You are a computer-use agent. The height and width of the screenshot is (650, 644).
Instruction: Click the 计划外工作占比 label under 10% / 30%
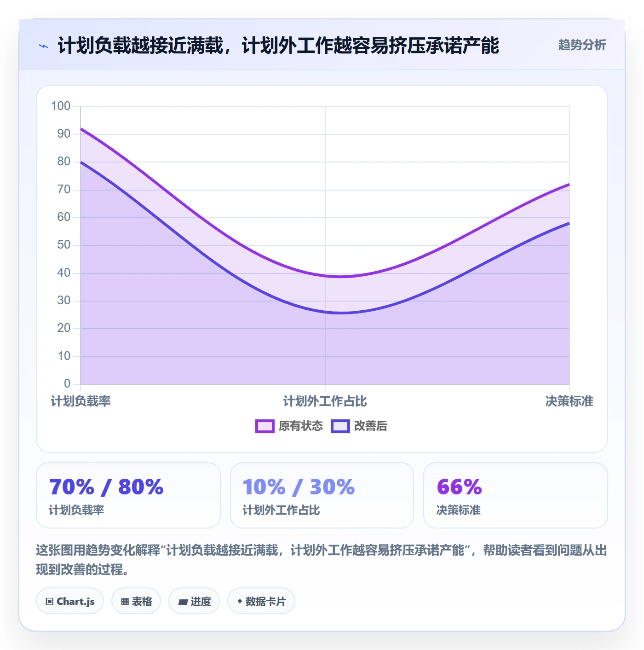pyautogui.click(x=281, y=510)
